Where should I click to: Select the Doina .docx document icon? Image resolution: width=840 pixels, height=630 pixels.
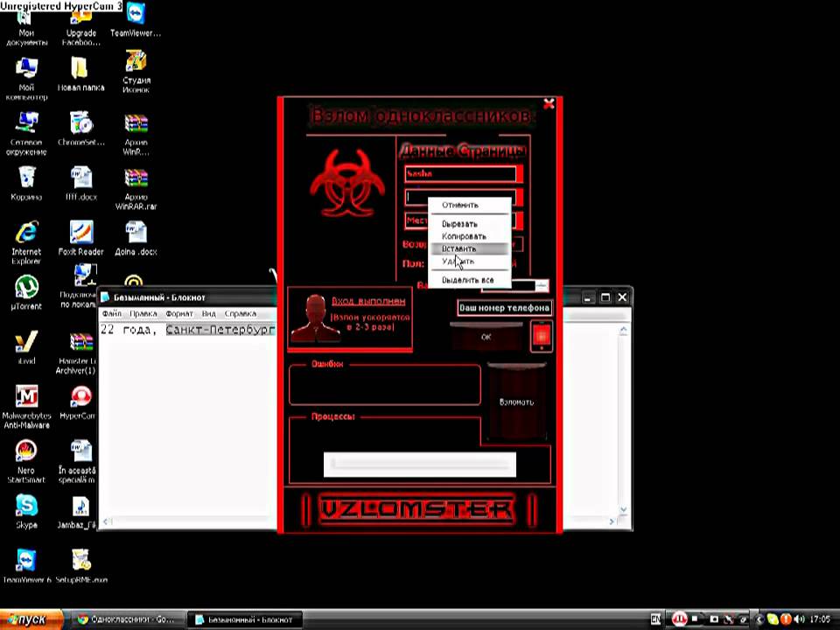tap(136, 238)
